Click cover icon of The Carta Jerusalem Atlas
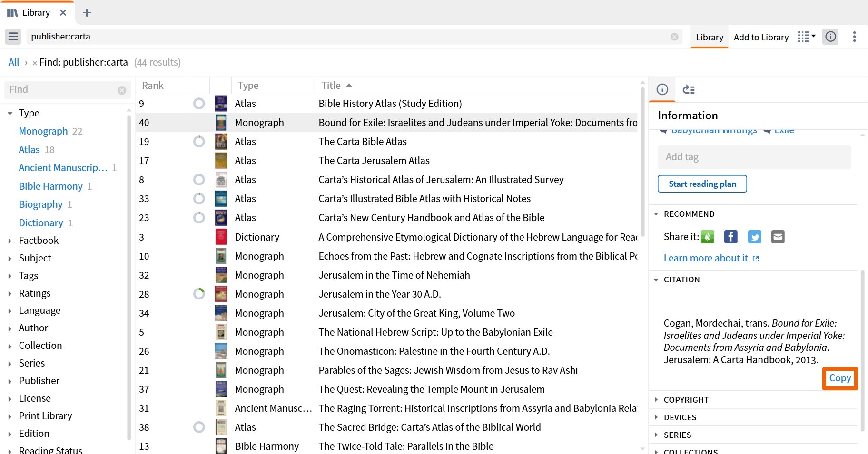The height and width of the screenshot is (454, 868). pos(221,160)
